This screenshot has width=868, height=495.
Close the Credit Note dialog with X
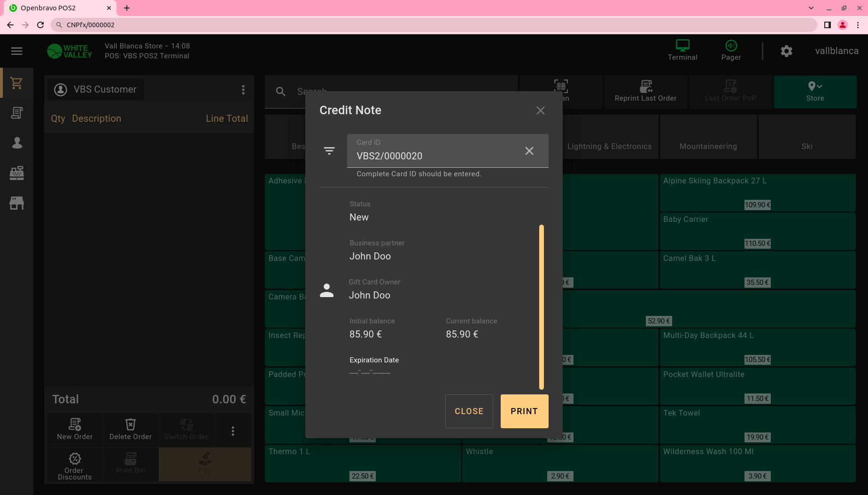540,110
